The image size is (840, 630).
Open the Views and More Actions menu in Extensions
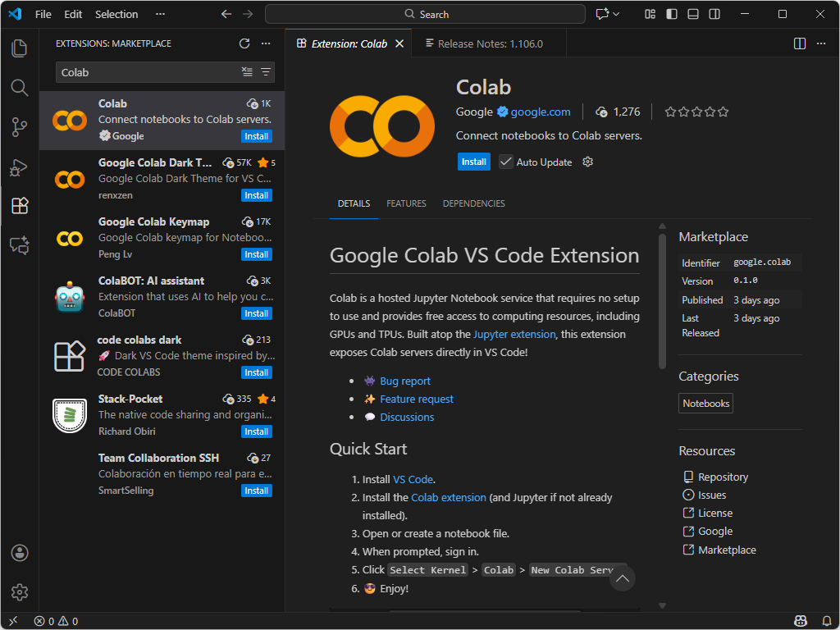point(265,43)
